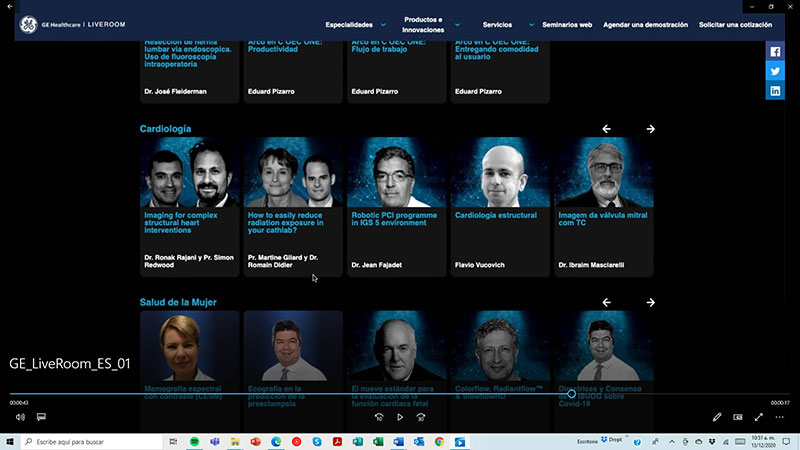Open the Windows Start menu
Image resolution: width=800 pixels, height=450 pixels.
pyautogui.click(x=10, y=442)
